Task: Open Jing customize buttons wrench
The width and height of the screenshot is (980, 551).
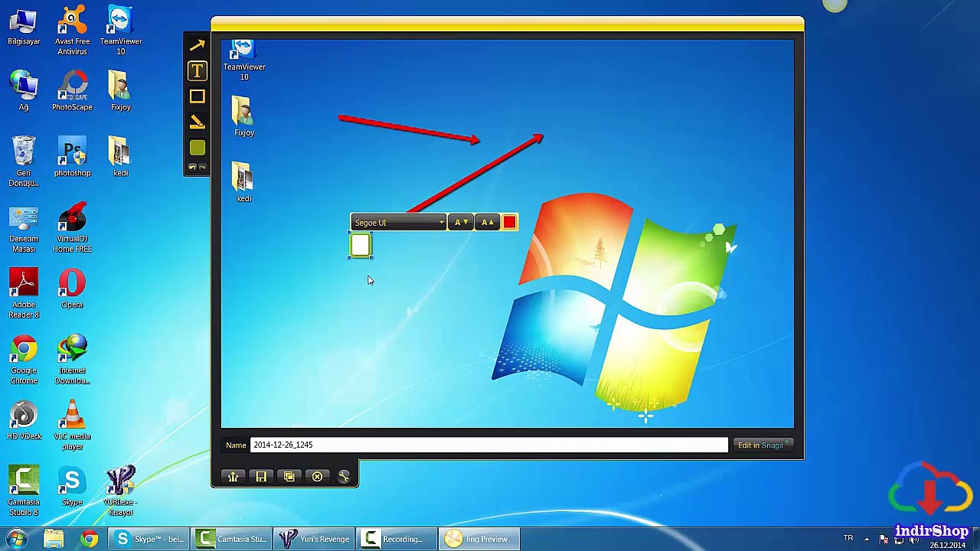Action: (x=344, y=477)
